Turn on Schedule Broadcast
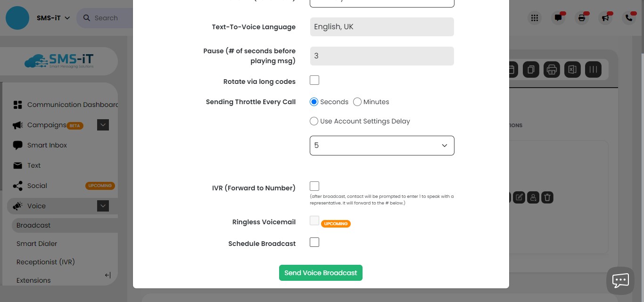Screen dimensions: 644x302 (x=314, y=242)
